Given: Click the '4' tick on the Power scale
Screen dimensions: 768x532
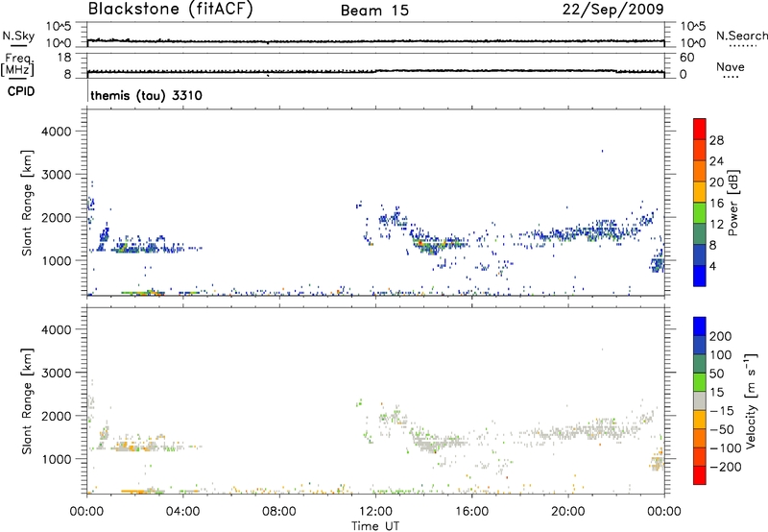Looking at the screenshot, I should [x=712, y=266].
